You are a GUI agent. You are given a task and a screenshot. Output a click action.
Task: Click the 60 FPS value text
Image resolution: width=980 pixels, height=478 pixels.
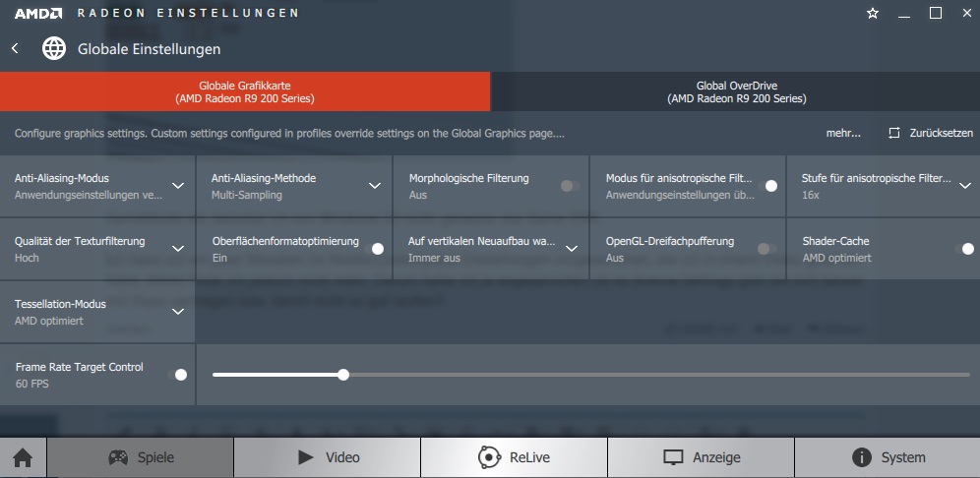[x=31, y=384]
